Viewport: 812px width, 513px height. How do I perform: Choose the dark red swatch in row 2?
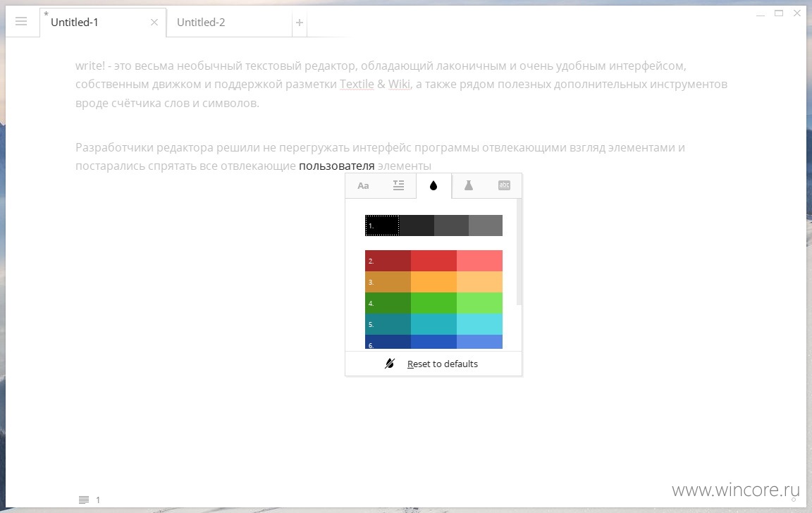pos(388,261)
